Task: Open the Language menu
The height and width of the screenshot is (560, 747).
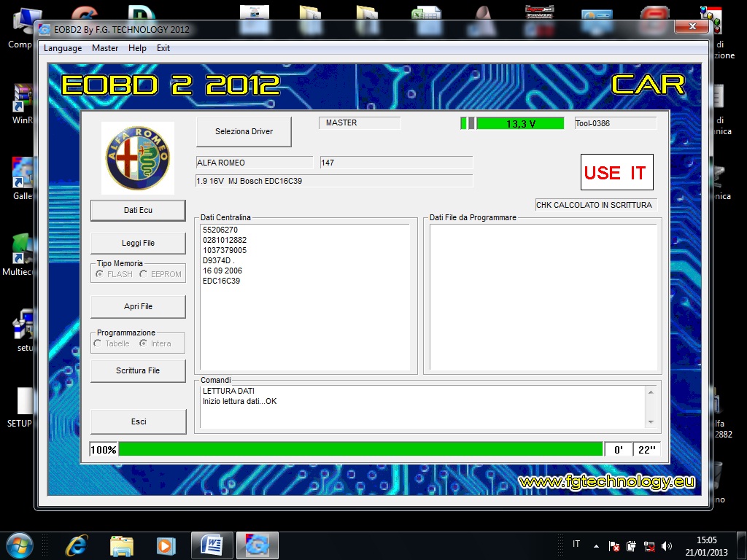Action: coord(63,48)
